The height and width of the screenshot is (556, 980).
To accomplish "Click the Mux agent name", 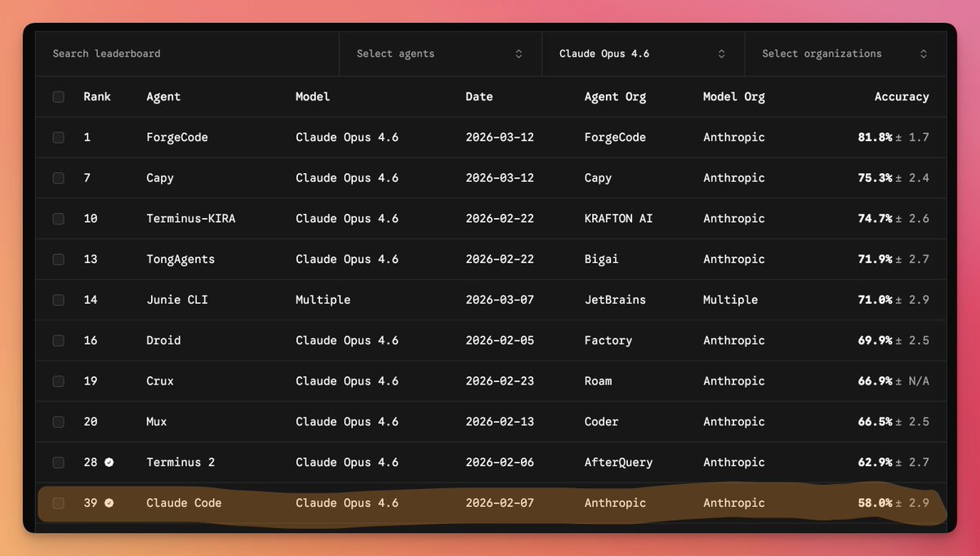I will (157, 422).
